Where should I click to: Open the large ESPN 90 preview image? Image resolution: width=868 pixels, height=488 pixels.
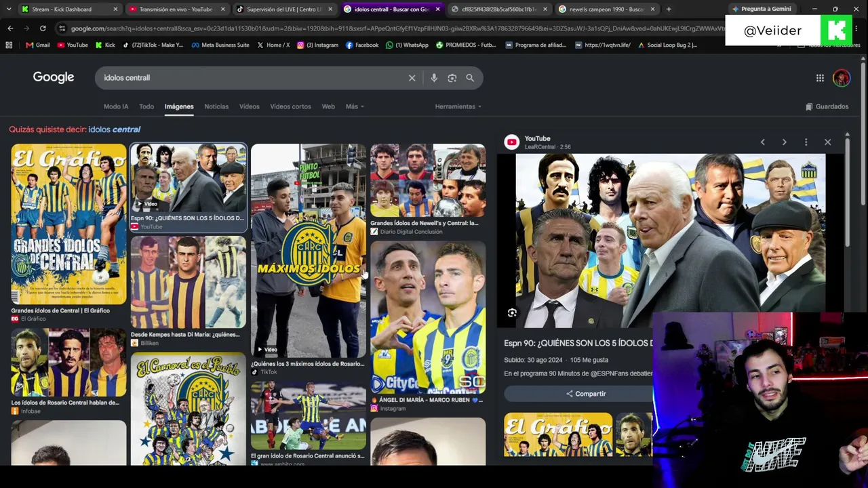point(671,241)
